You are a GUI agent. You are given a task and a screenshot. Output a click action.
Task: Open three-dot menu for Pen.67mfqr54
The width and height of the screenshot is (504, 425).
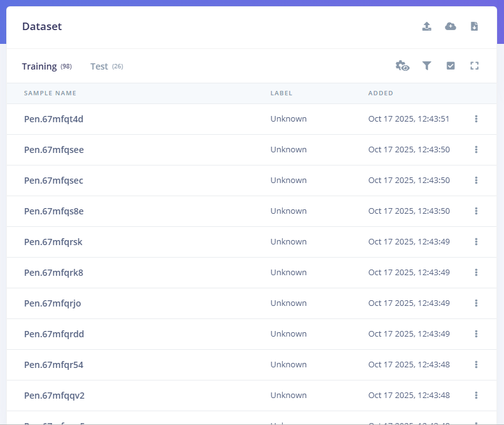(x=476, y=365)
